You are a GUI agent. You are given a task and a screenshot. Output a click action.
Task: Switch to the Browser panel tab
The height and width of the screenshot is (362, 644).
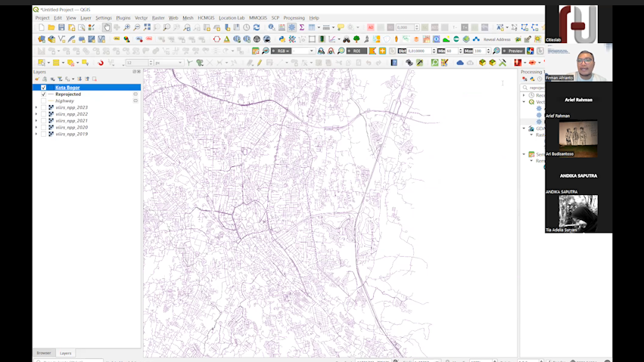tap(44, 353)
